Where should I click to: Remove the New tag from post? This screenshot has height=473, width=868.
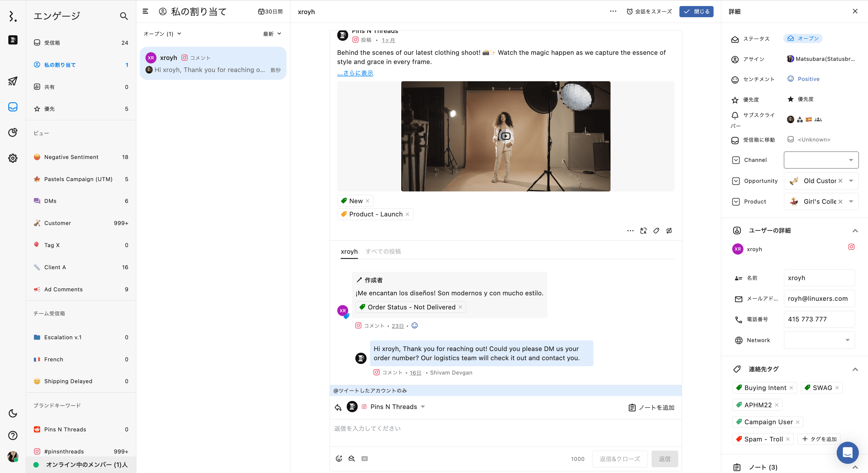click(368, 201)
